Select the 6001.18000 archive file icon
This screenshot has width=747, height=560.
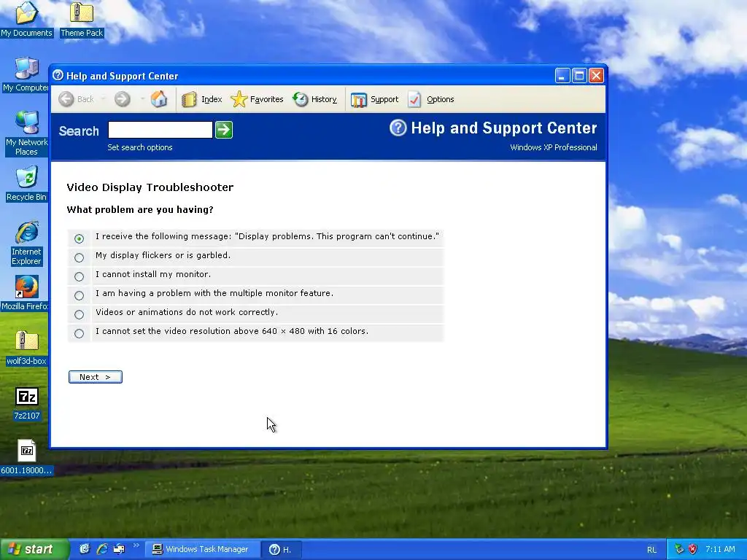tap(27, 457)
